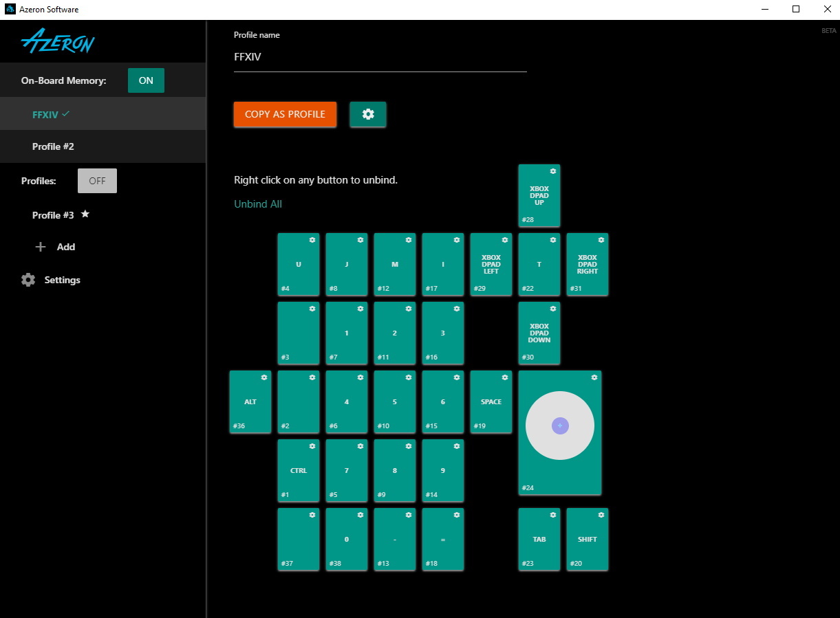Open the gear icon on the SHIFT key tile

[601, 515]
